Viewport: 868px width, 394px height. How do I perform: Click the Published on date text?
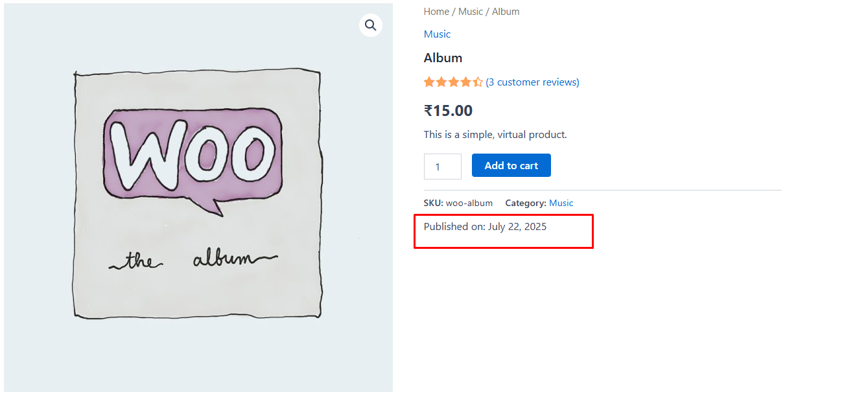tap(485, 226)
